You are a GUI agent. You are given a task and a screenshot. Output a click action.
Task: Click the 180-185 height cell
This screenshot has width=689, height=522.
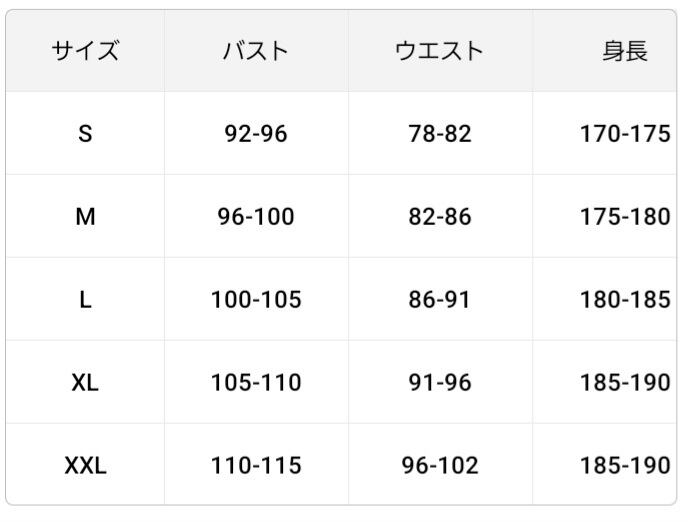coord(624,300)
